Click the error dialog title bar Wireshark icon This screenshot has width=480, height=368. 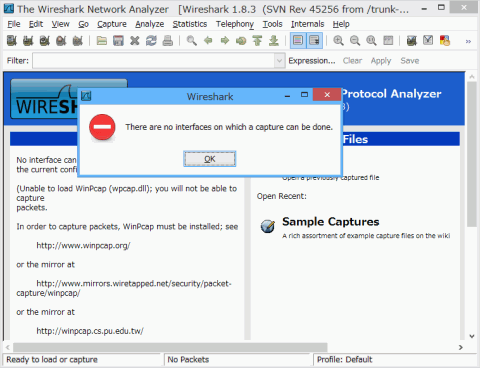[86, 96]
